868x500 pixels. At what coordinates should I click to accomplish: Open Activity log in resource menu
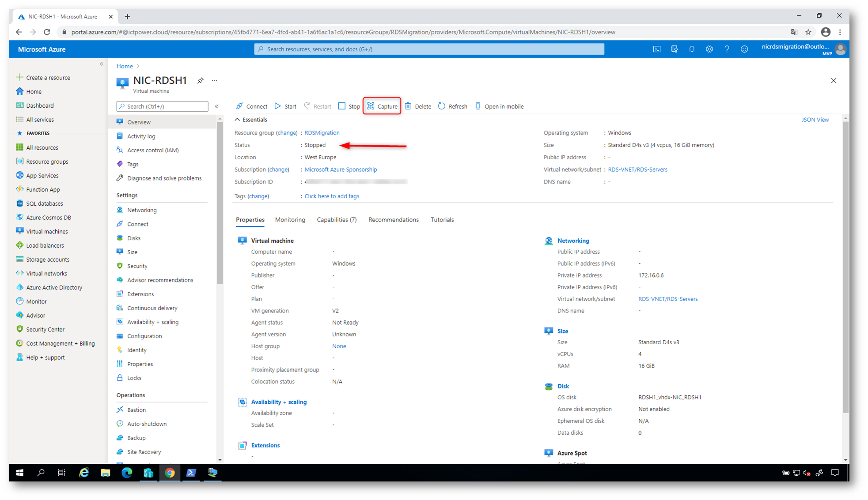(141, 136)
